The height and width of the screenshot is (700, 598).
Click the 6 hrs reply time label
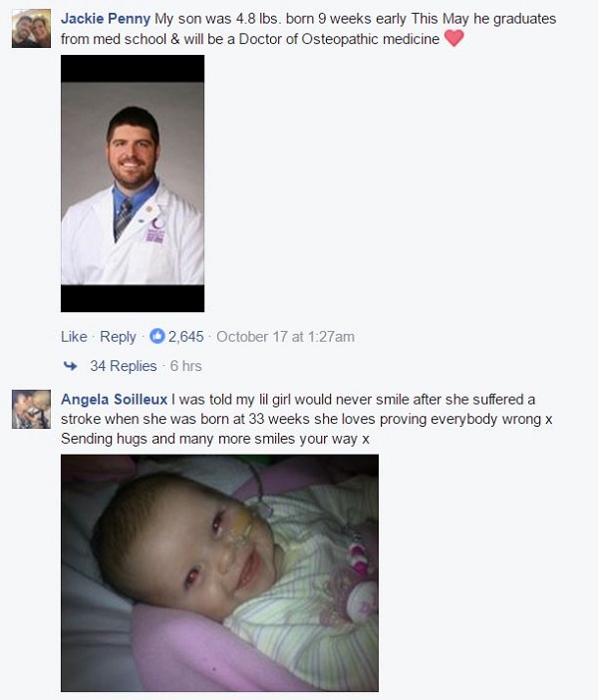pyautogui.click(x=186, y=366)
